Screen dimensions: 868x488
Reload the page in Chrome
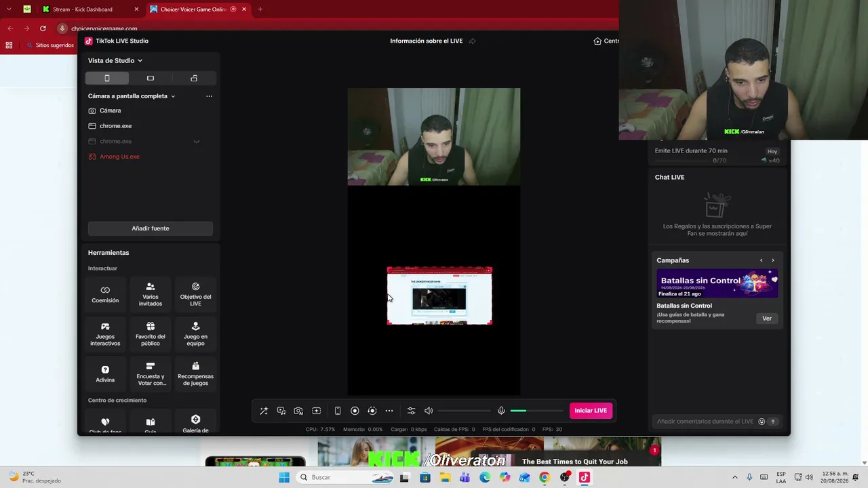click(43, 28)
